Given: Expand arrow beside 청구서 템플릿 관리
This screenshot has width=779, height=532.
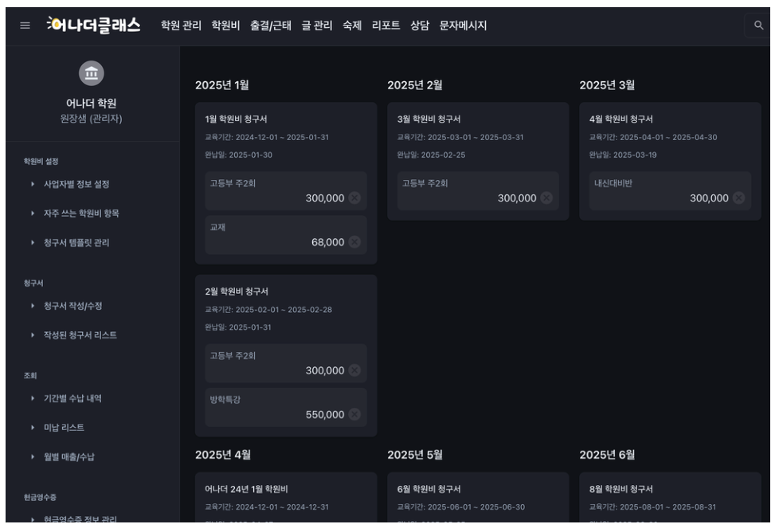Looking at the screenshot, I should pyautogui.click(x=33, y=242).
